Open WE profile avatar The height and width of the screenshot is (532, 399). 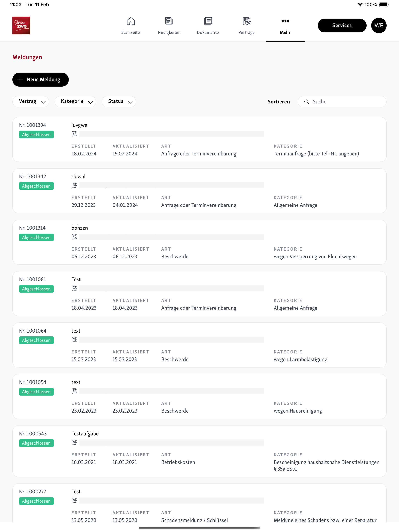click(379, 26)
